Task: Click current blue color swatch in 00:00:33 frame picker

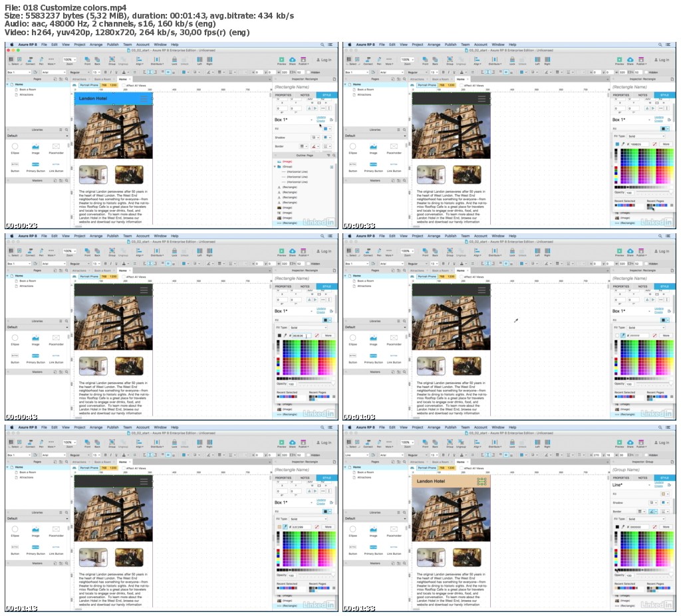Action: coord(616,144)
